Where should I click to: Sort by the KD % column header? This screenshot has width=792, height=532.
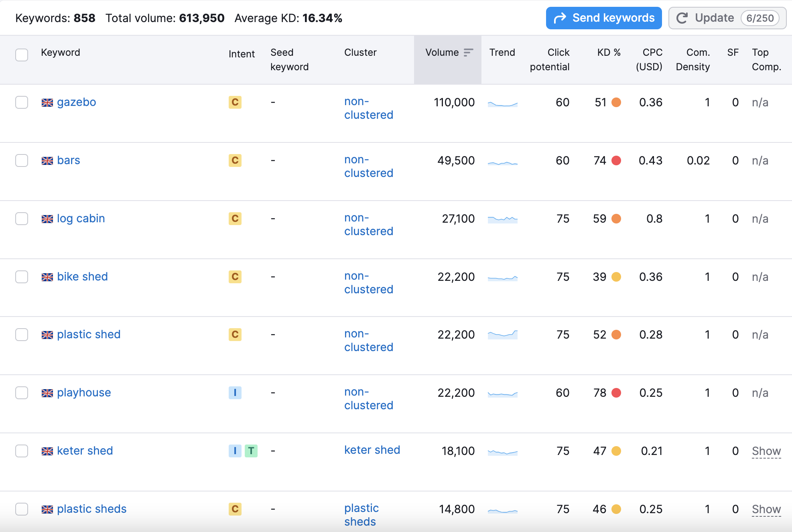point(609,53)
